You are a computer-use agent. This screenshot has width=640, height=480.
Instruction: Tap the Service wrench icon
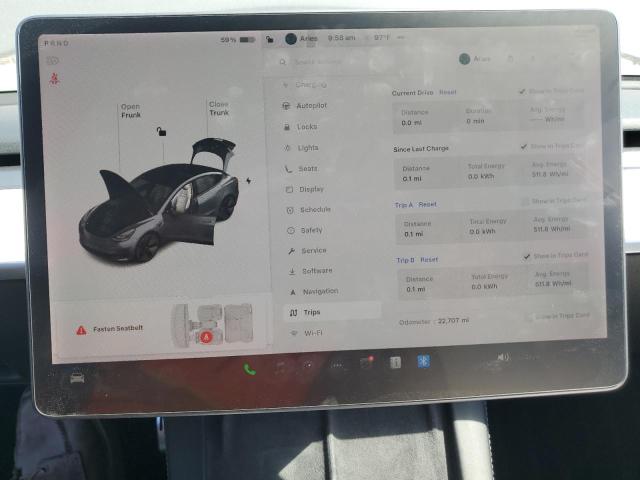[291, 251]
